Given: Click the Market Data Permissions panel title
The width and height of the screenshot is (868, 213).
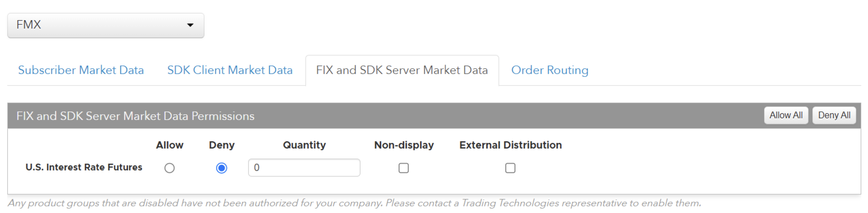Looking at the screenshot, I should 136,116.
